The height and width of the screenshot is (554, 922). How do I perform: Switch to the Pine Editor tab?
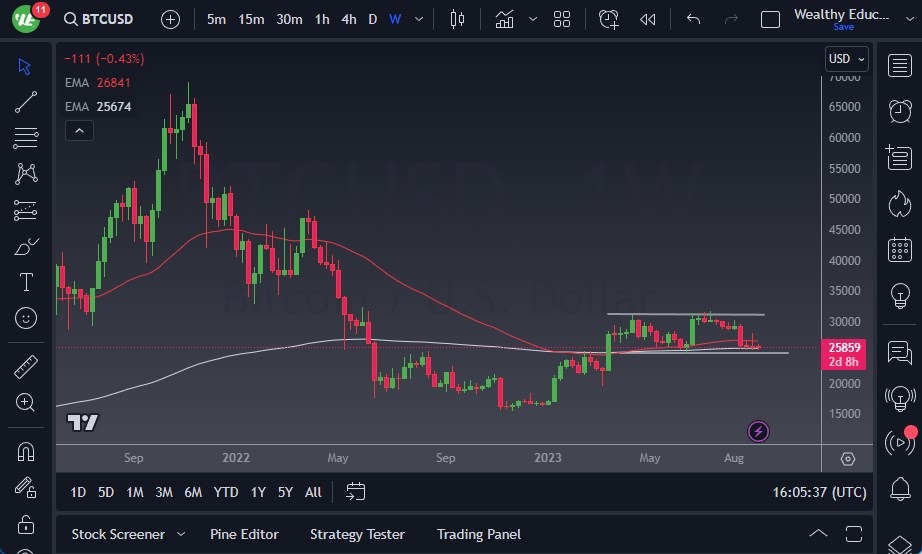(x=244, y=534)
